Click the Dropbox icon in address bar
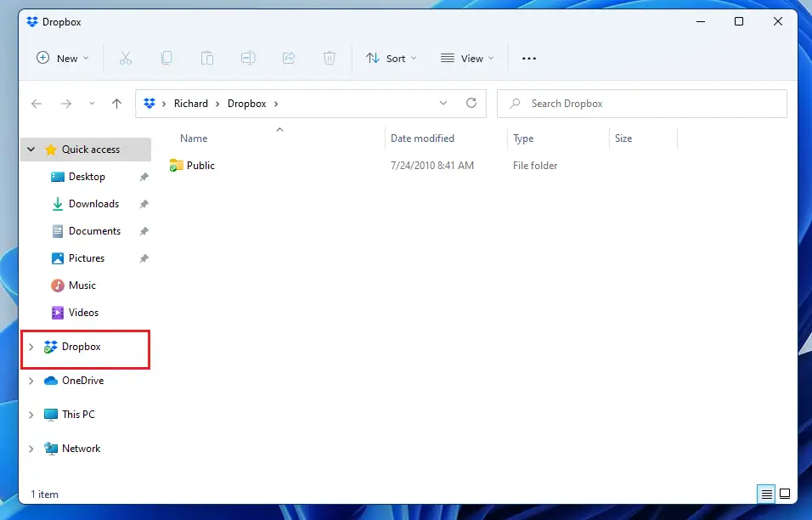 149,104
